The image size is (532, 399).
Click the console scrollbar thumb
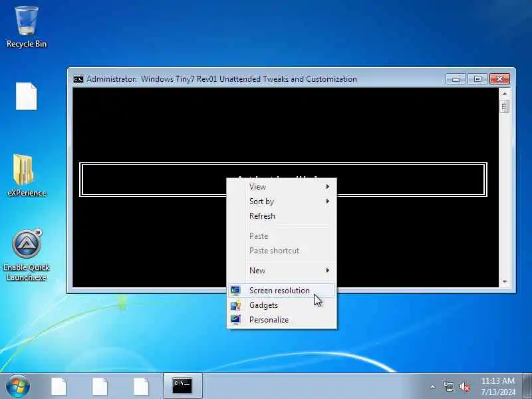[505, 107]
